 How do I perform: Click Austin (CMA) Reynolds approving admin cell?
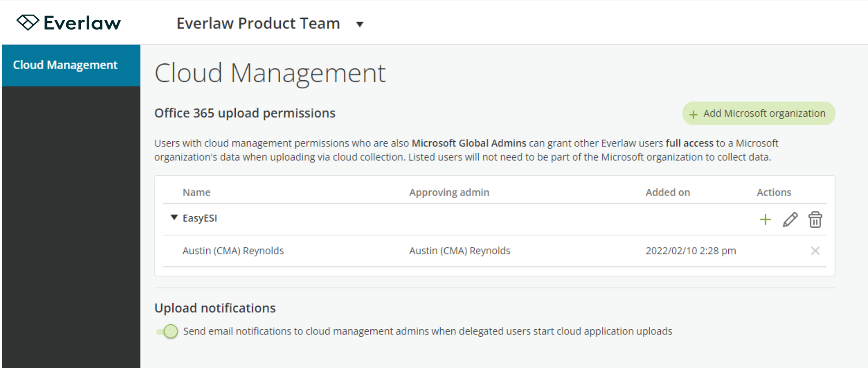click(x=460, y=251)
